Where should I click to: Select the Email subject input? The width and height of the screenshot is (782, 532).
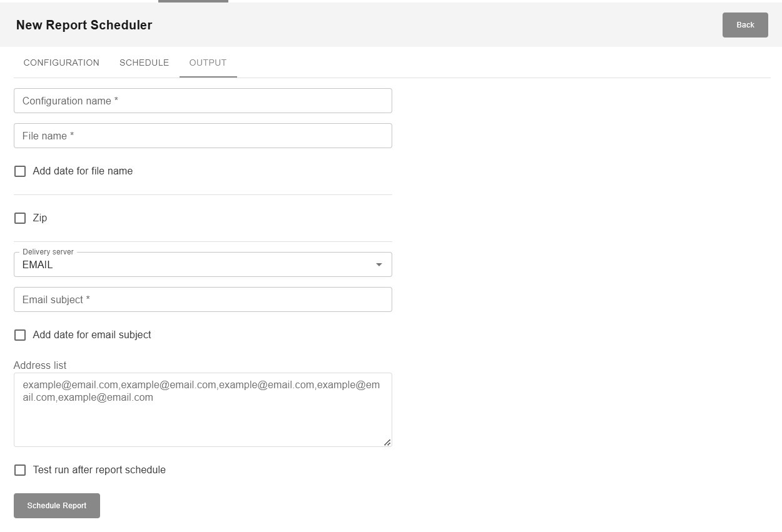click(203, 299)
